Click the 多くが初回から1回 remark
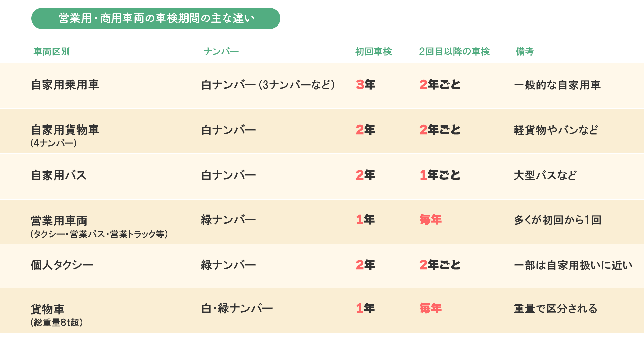644x352 pixels. (x=557, y=220)
